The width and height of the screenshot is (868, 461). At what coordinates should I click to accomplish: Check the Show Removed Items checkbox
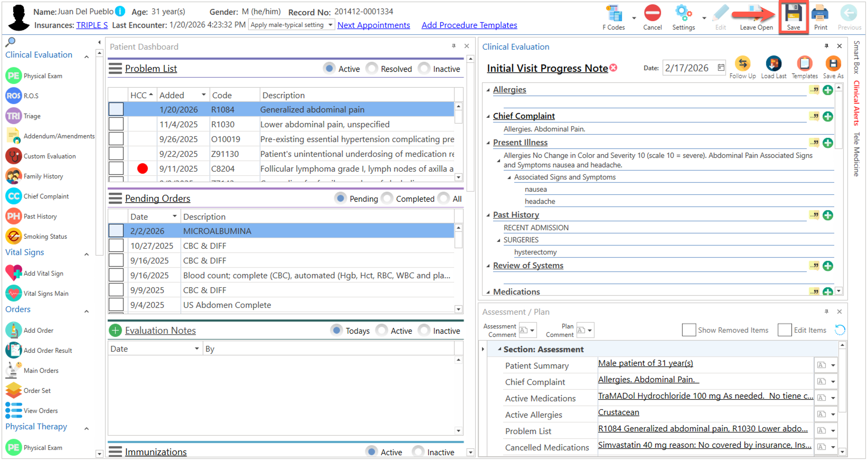pyautogui.click(x=688, y=330)
